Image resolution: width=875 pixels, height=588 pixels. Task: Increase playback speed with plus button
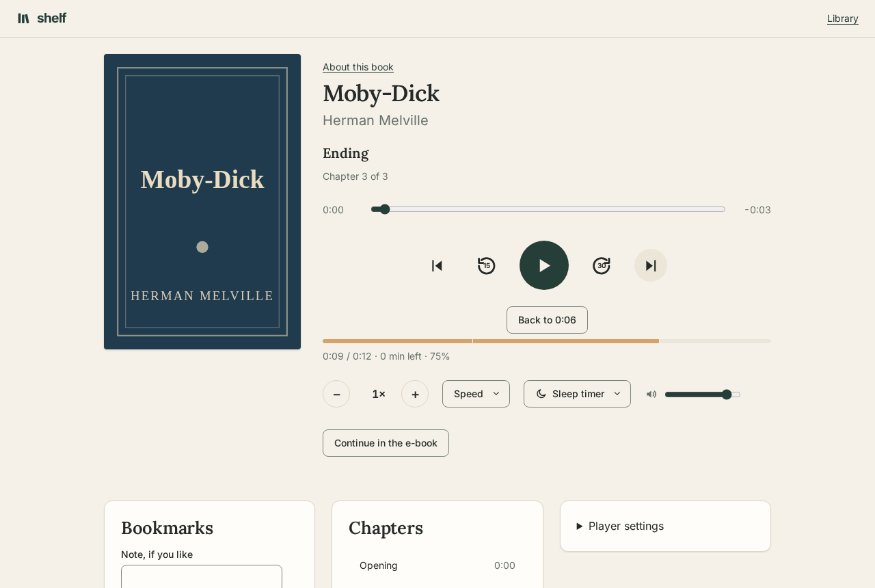click(415, 394)
